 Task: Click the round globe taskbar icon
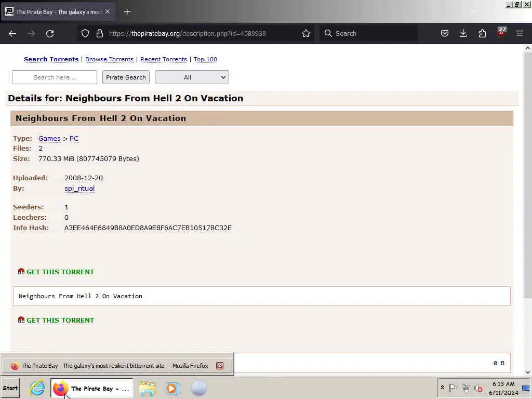pos(199,389)
